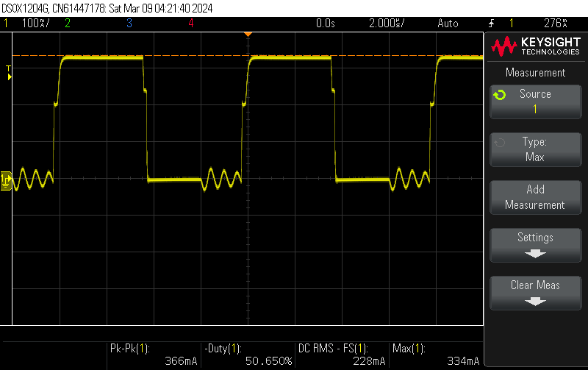Click the DSOX1204G timestamp header text
Screen dimensions: 588x370
[107, 8]
